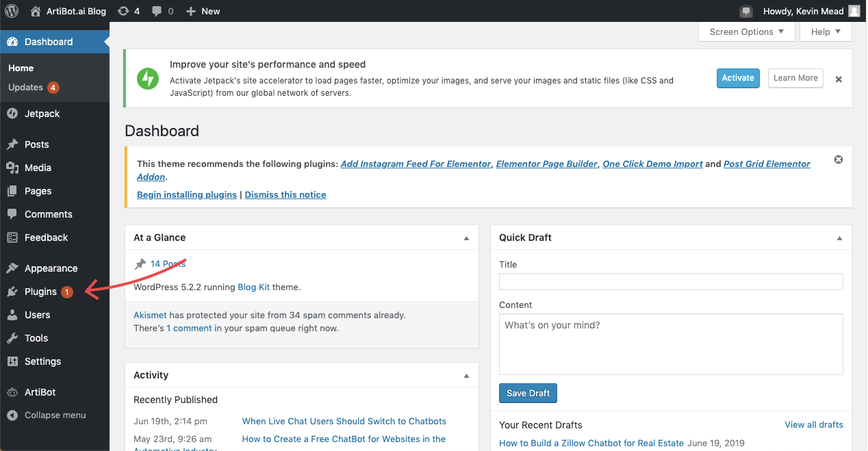Open the Media menu label

point(38,168)
